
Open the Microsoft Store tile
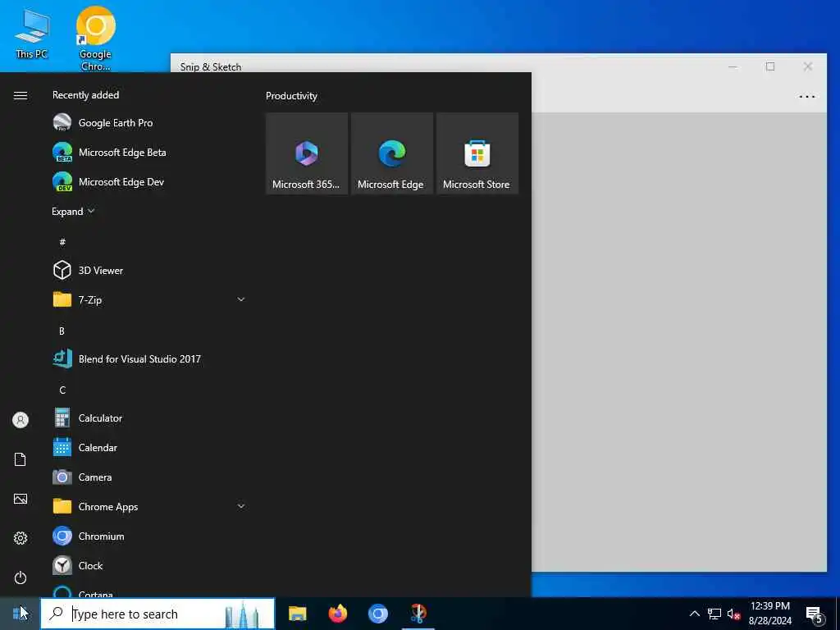pyautogui.click(x=477, y=153)
